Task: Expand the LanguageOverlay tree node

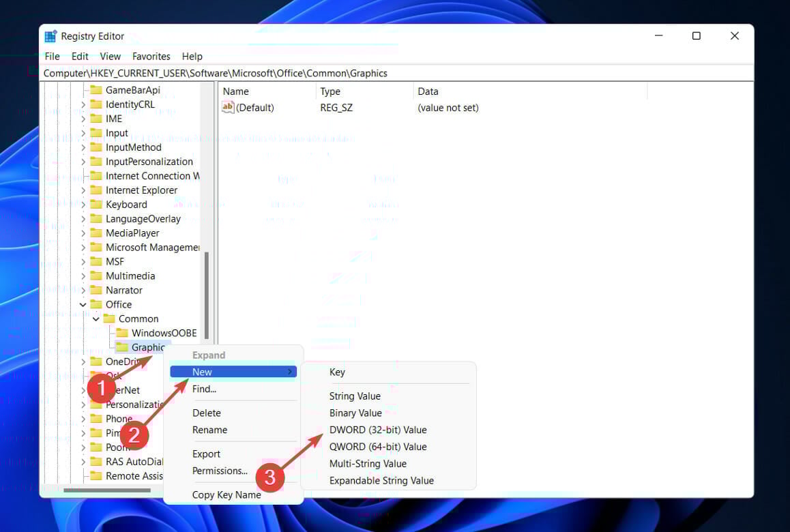Action: click(83, 219)
